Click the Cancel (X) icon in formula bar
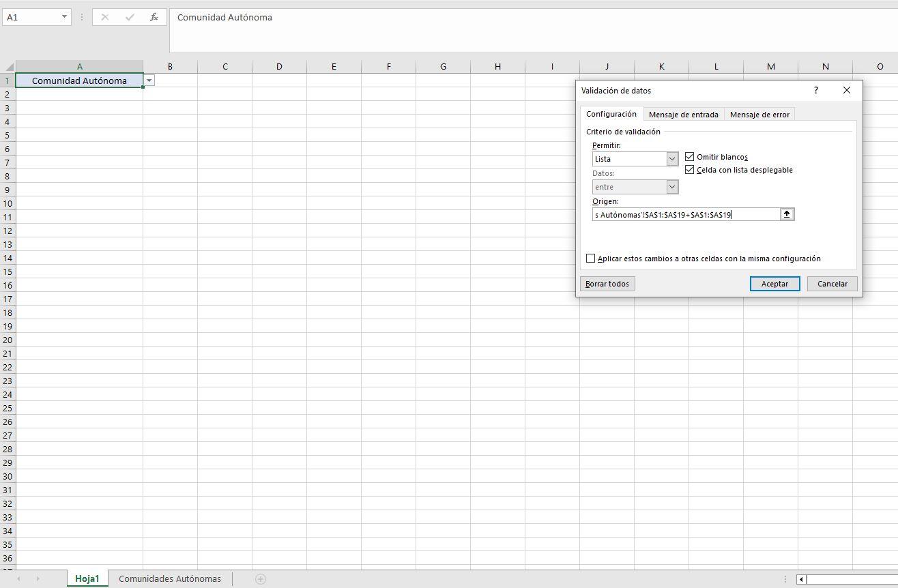This screenshot has height=588, width=898. 104,17
